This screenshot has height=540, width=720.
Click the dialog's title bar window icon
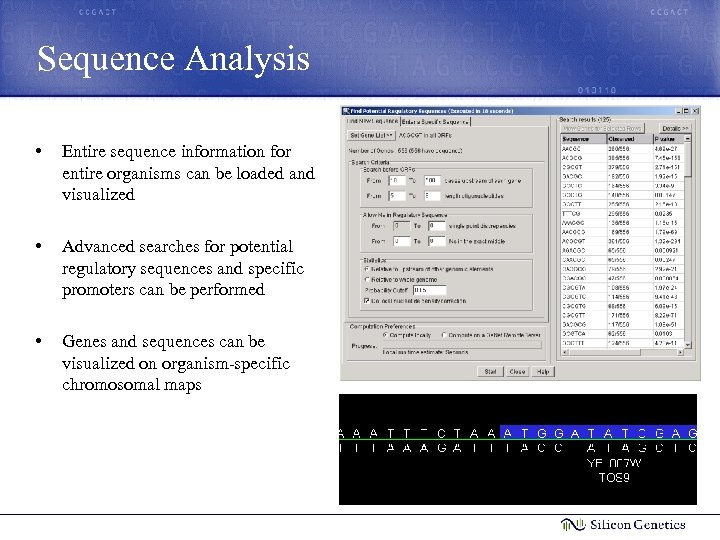point(346,111)
